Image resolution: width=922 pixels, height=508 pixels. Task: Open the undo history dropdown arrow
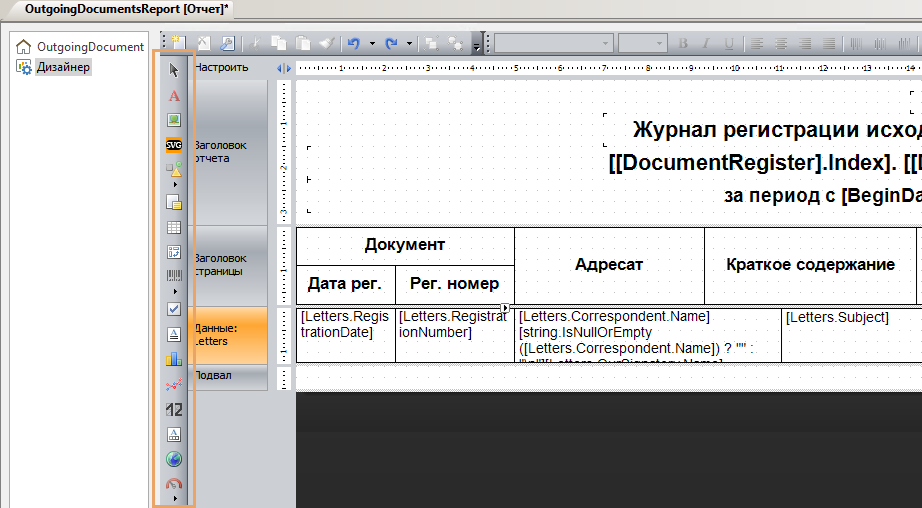coord(372,44)
